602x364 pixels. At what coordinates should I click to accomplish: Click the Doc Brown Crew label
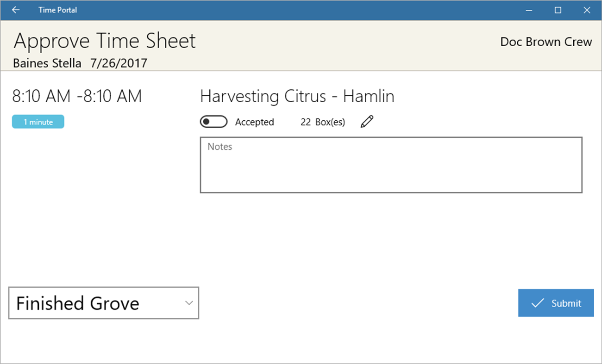click(x=546, y=42)
